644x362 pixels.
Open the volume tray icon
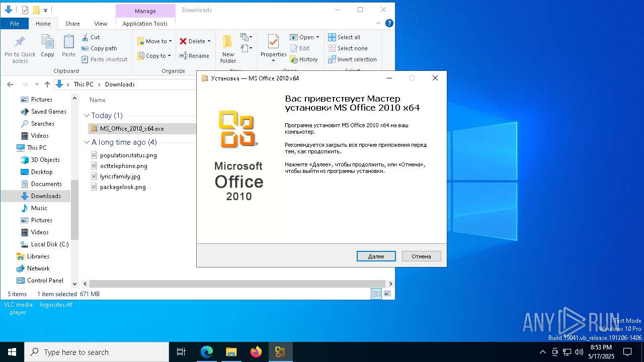point(579,352)
